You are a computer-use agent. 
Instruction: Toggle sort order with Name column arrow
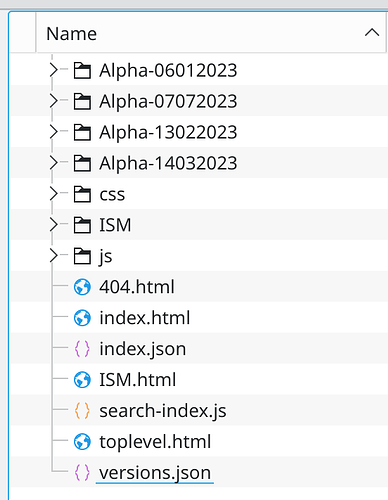click(x=372, y=33)
